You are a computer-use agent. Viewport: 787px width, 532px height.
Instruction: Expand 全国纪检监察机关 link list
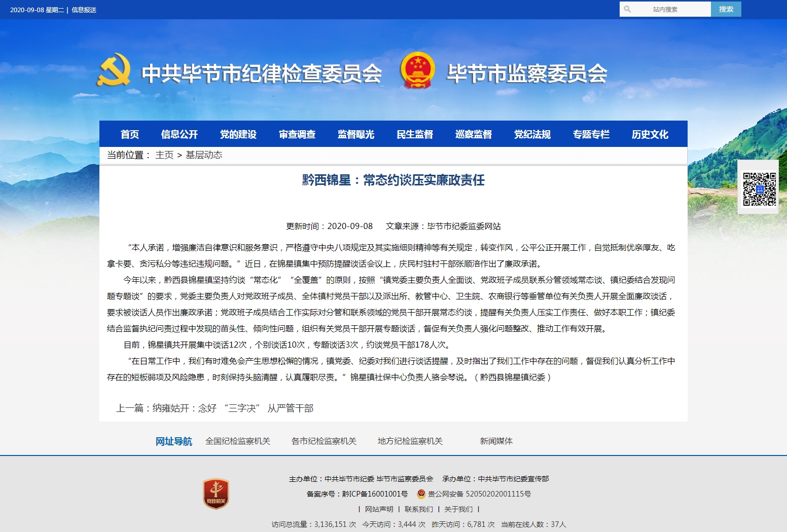238,441
